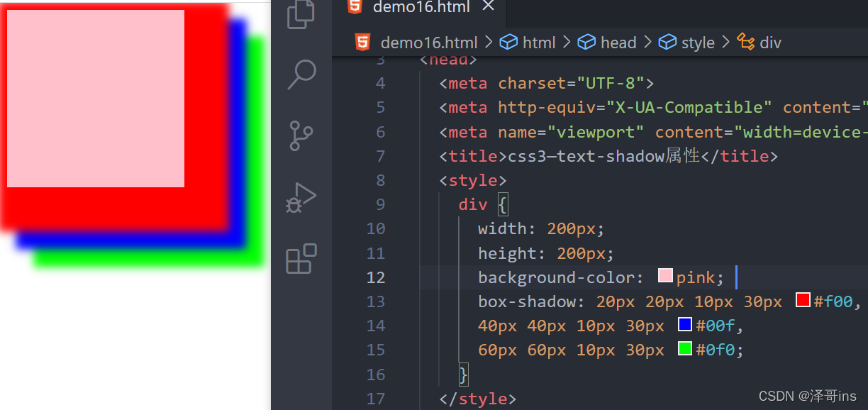
Task: Click the 'charset' attribute text
Action: pyautogui.click(x=533, y=84)
